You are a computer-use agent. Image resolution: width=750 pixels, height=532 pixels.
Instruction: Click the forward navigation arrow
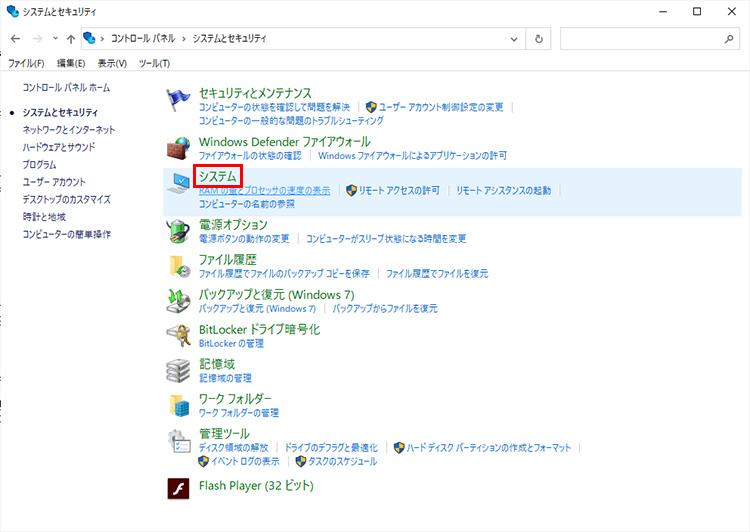[x=37, y=39]
